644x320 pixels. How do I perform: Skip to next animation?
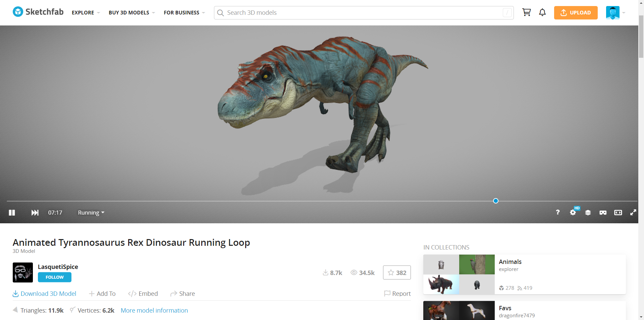coord(35,213)
